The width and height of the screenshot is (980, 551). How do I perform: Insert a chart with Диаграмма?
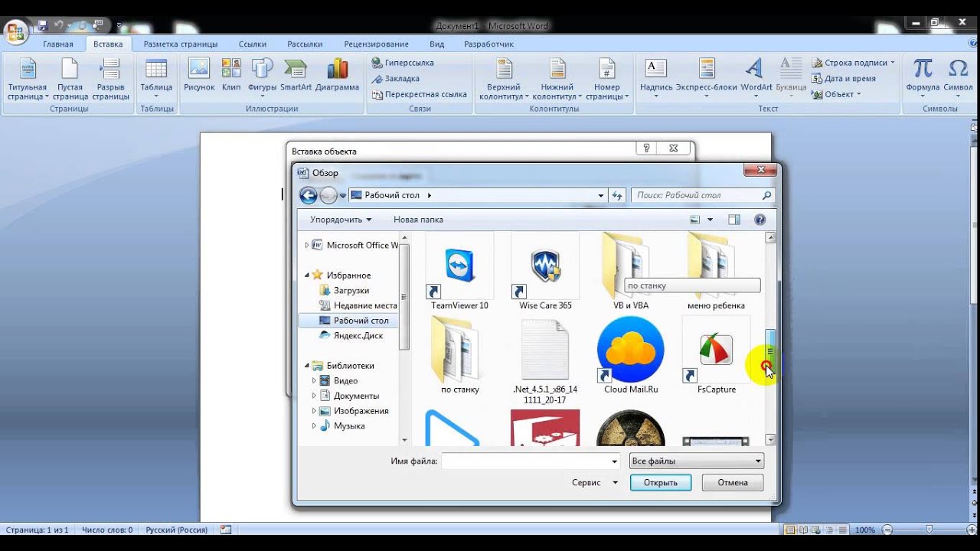point(337,76)
